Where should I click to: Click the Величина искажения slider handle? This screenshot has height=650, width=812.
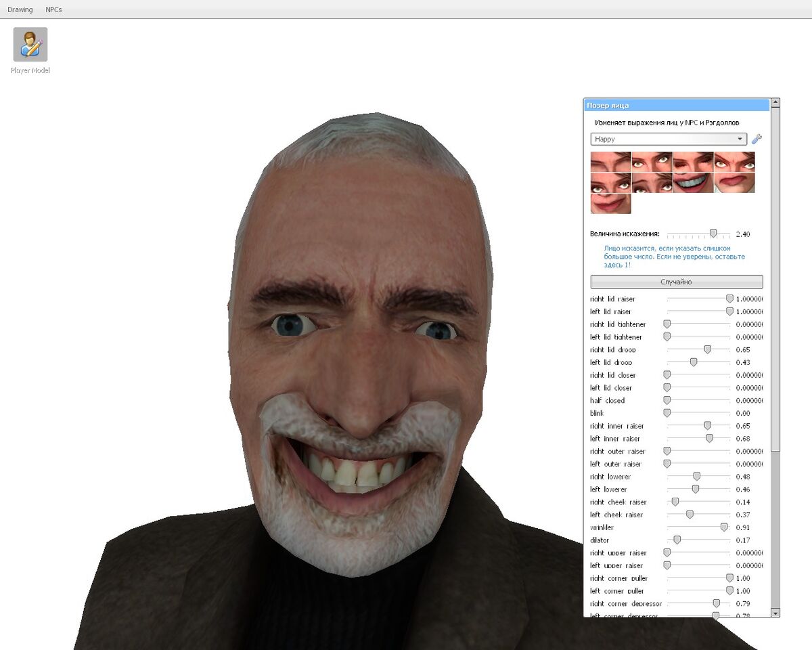tap(714, 233)
